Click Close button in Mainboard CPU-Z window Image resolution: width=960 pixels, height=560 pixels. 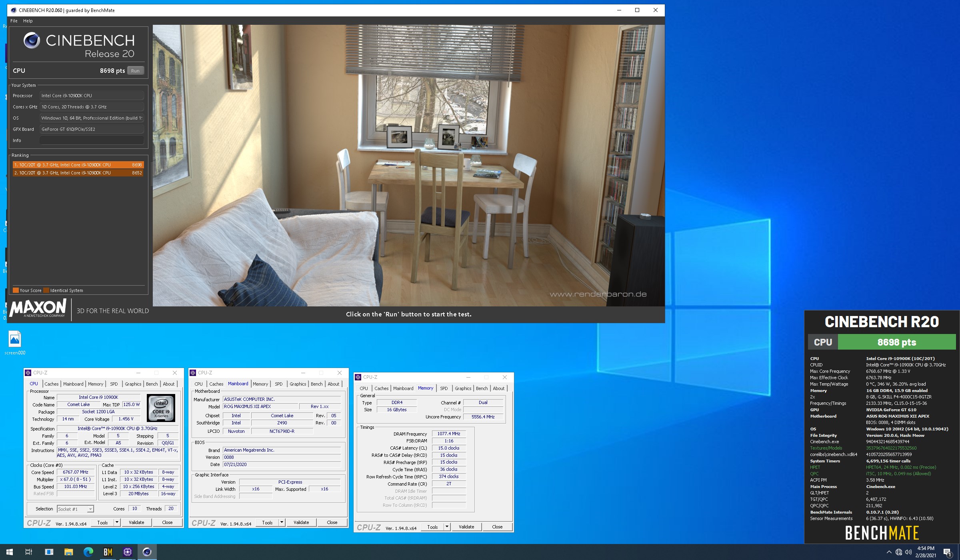point(332,522)
